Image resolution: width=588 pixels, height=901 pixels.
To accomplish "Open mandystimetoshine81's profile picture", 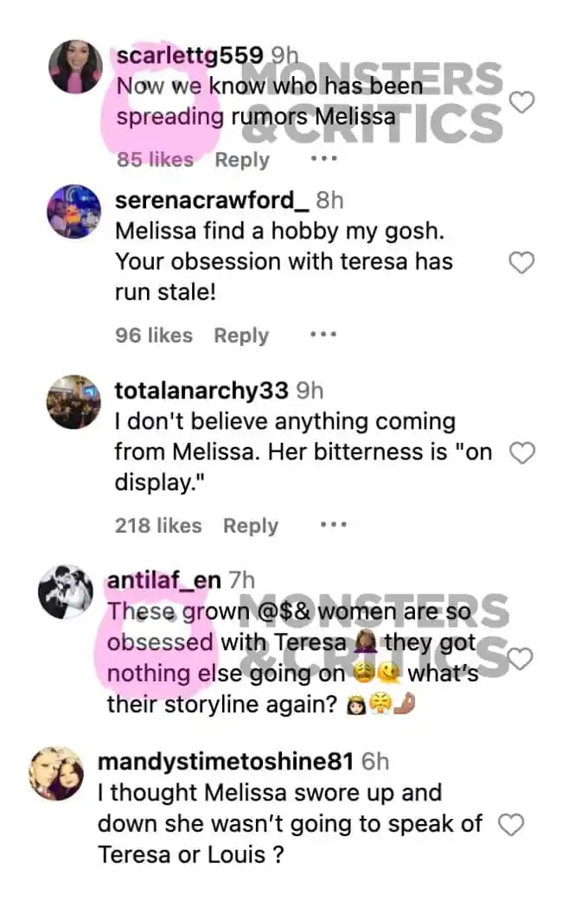I will pos(56,774).
